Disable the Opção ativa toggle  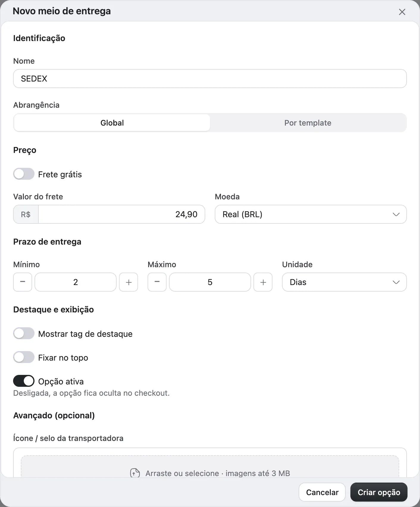pos(24,381)
